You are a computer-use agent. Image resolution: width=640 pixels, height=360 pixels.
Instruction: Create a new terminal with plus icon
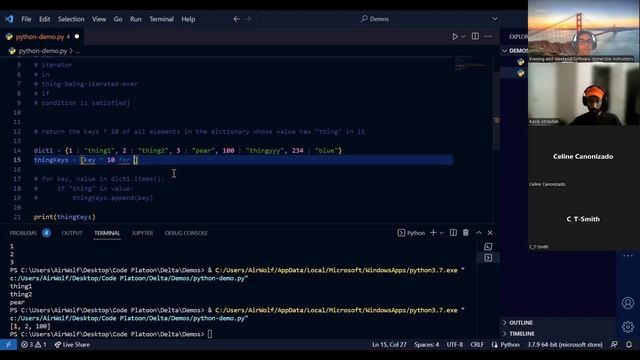tap(433, 233)
